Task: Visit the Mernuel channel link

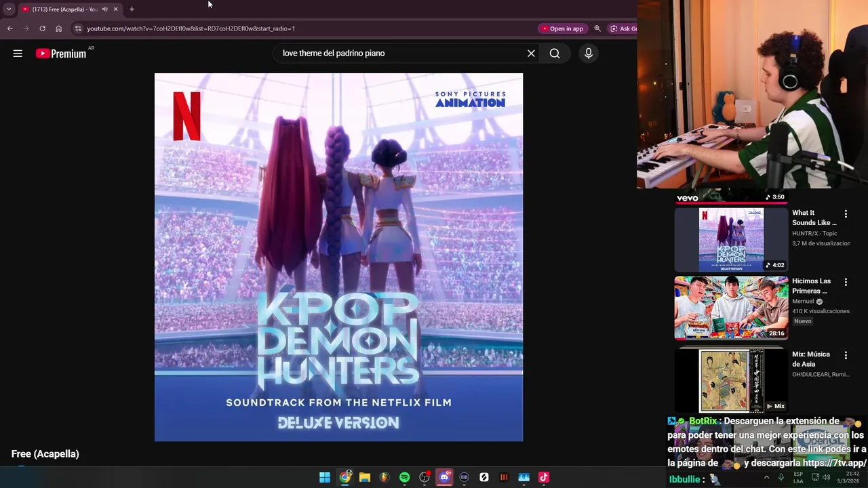Action: [x=803, y=301]
